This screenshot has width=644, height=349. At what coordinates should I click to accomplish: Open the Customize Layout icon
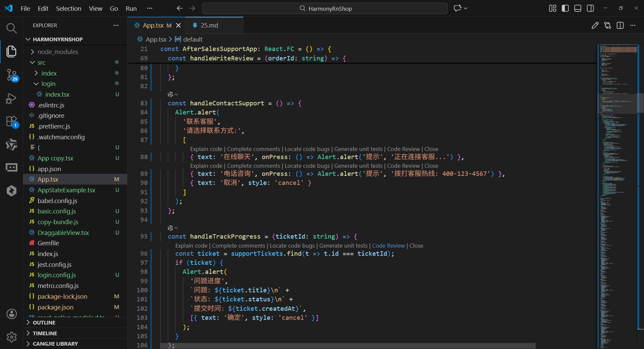pyautogui.click(x=552, y=8)
